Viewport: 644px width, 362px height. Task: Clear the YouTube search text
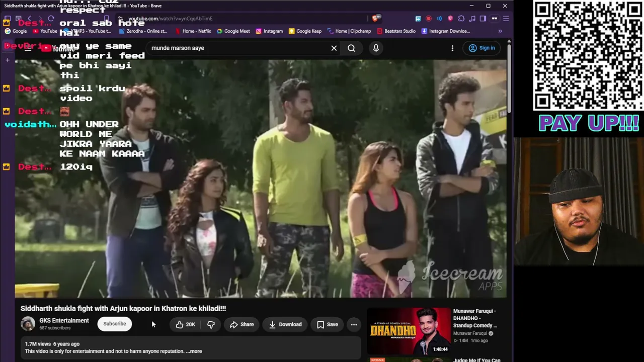point(334,48)
